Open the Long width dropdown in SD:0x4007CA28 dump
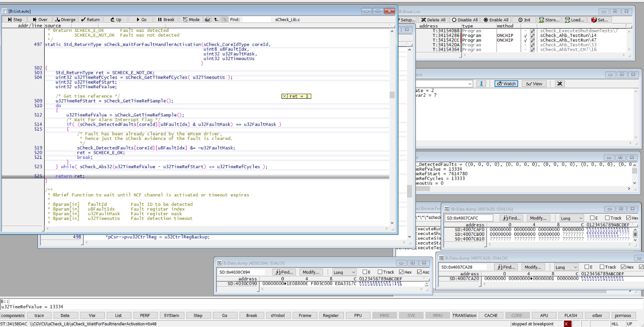 coord(566,267)
